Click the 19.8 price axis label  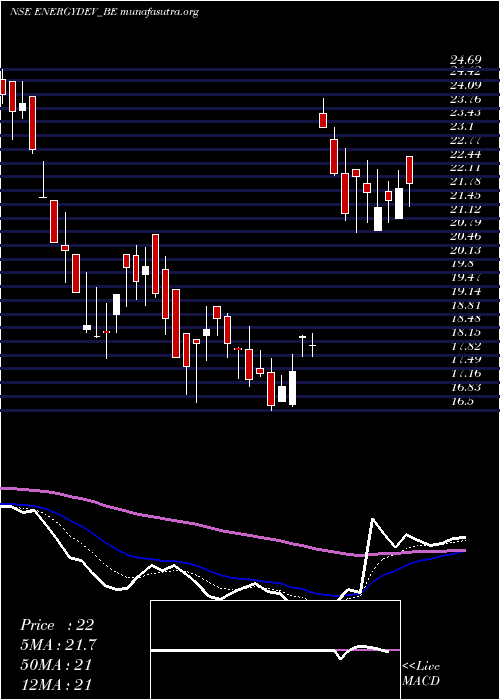pos(462,264)
